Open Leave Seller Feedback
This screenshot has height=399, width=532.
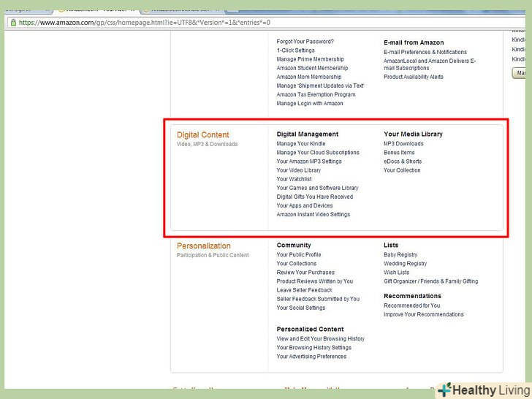point(304,289)
